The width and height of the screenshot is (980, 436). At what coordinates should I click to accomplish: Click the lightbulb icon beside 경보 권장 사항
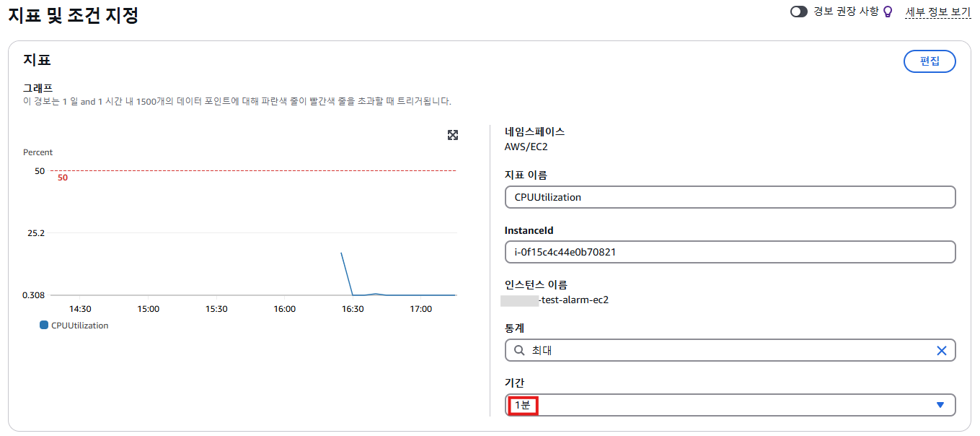(888, 12)
